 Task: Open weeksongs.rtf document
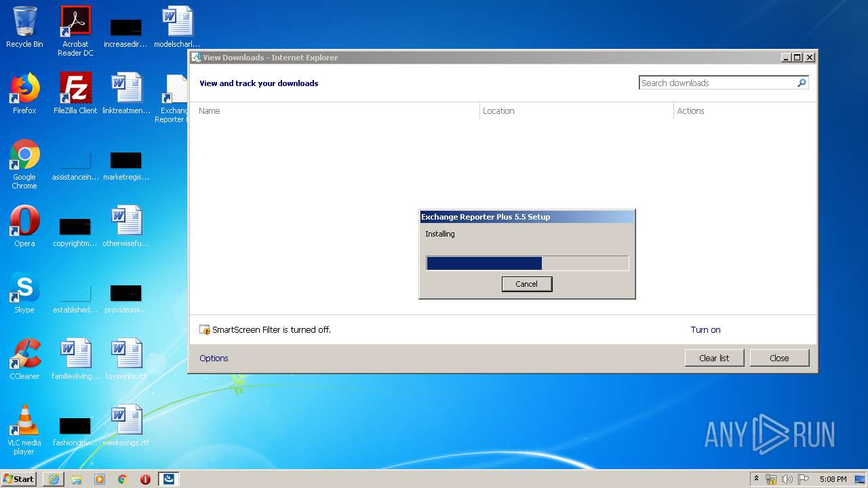click(126, 426)
